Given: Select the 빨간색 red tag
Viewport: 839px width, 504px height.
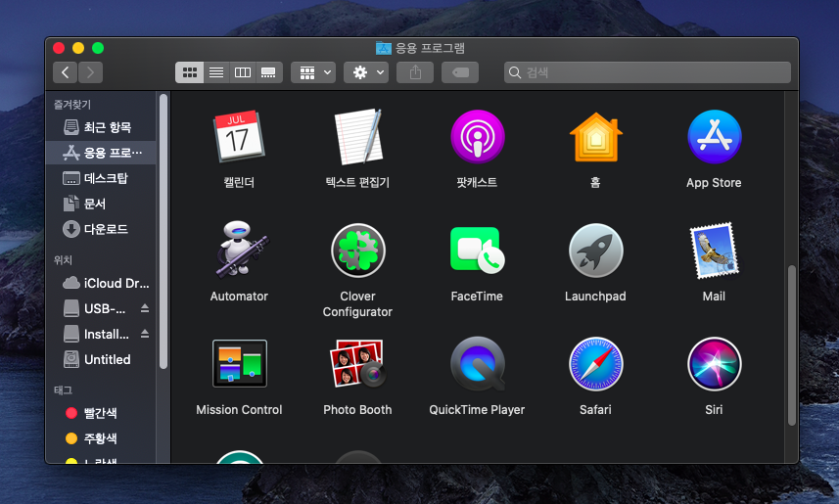Looking at the screenshot, I should 102,413.
